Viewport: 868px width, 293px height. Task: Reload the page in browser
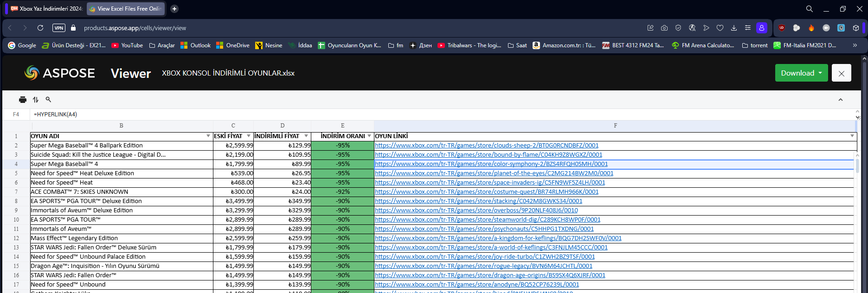point(40,28)
